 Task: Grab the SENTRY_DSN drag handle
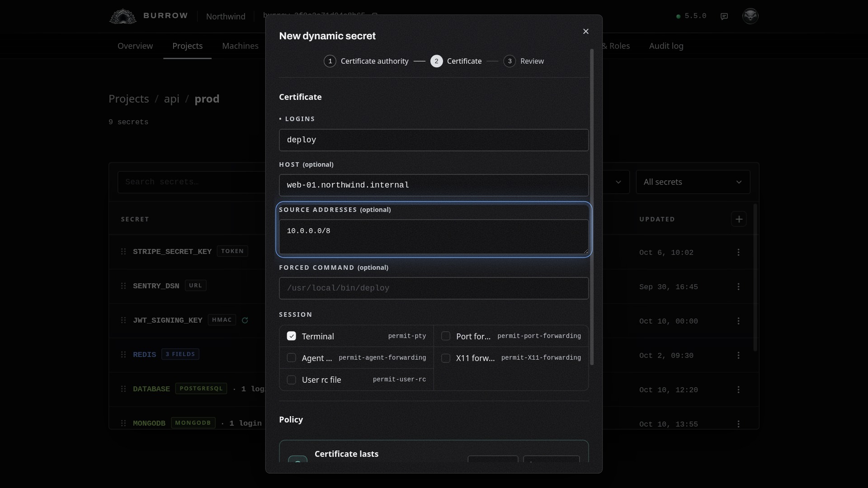tap(123, 286)
